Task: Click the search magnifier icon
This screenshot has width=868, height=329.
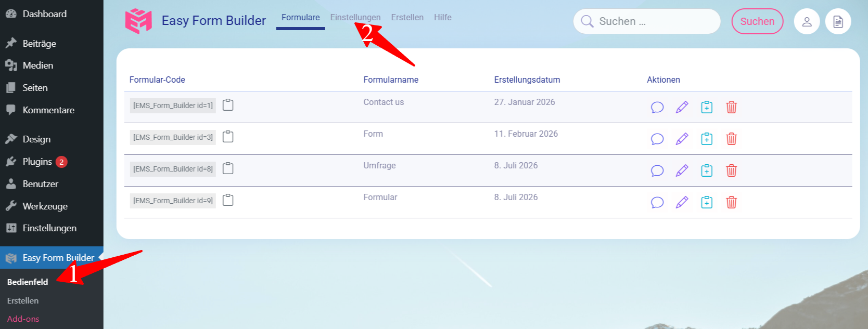Action: 587,21
